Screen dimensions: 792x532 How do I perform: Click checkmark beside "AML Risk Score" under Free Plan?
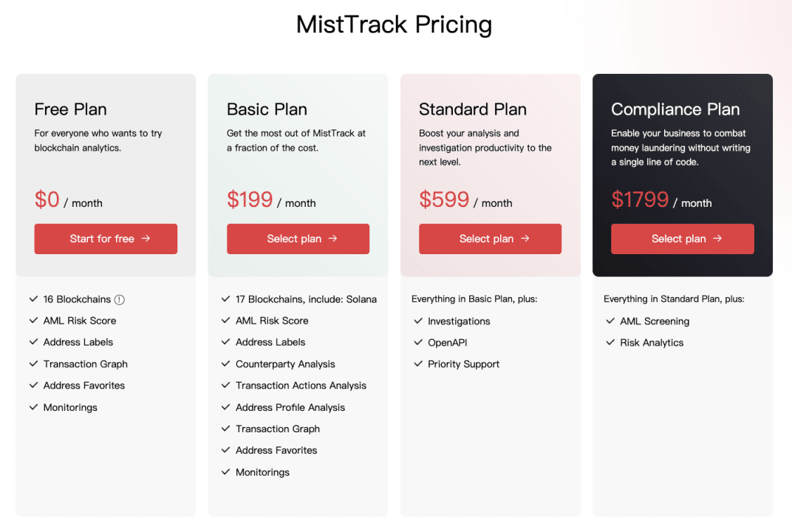click(33, 321)
